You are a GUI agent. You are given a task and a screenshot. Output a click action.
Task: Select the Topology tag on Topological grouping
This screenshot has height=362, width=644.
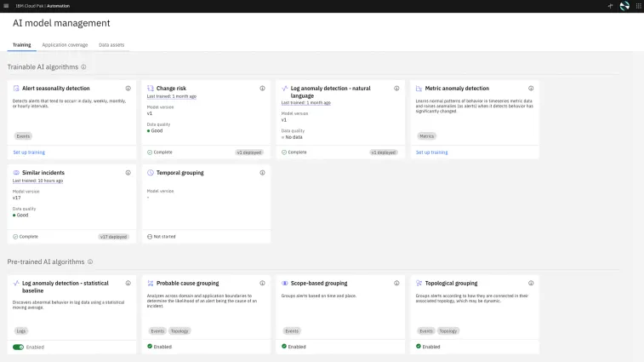click(x=448, y=330)
